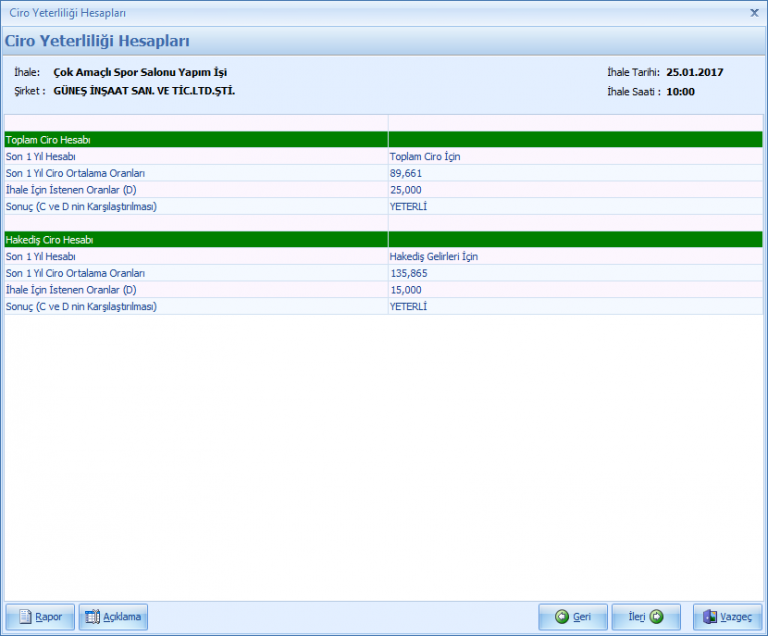Image resolution: width=768 pixels, height=636 pixels.
Task: Click the company name GÜNEŞ İNŞAAT
Action: [144, 90]
